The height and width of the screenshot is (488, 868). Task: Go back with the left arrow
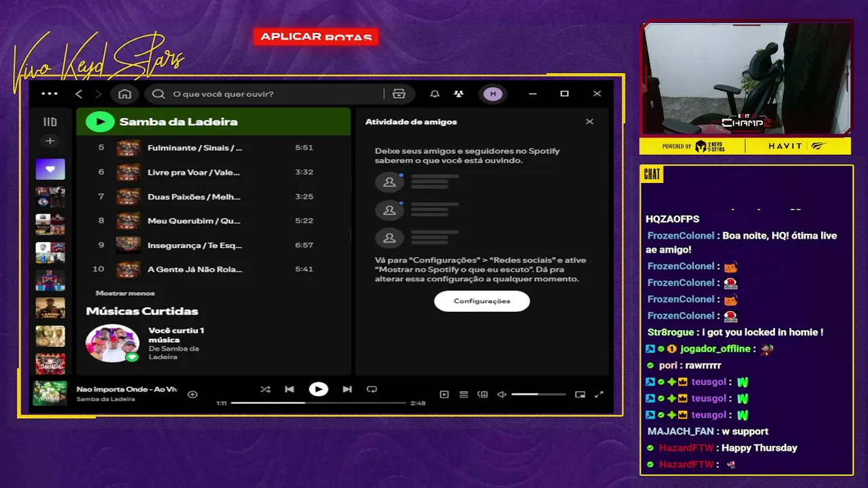[79, 94]
